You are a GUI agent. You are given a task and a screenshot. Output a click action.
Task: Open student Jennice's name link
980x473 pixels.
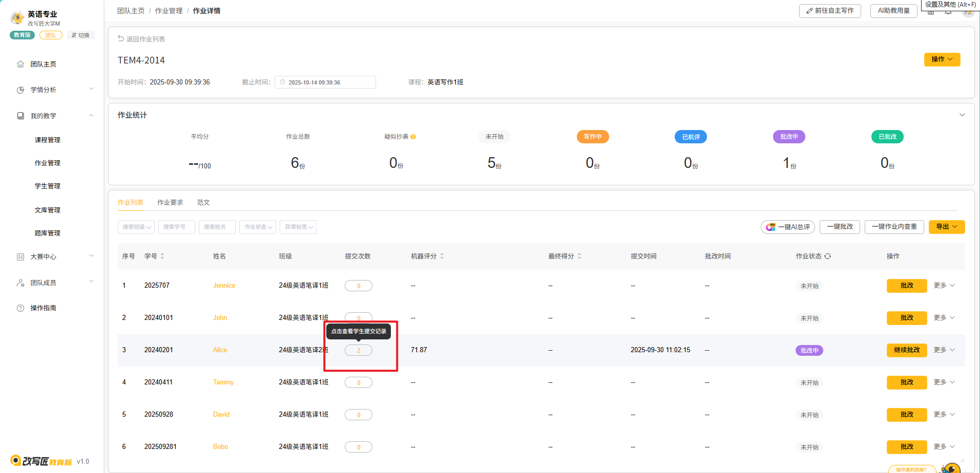point(224,286)
